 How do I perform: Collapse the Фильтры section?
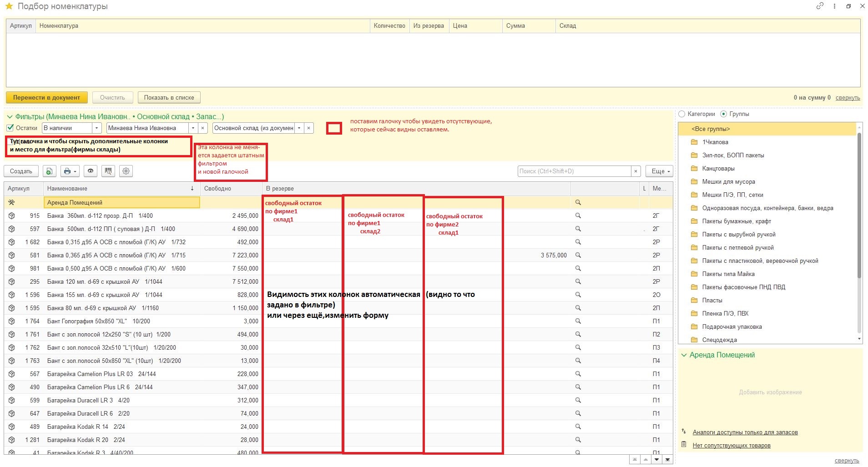[10, 117]
